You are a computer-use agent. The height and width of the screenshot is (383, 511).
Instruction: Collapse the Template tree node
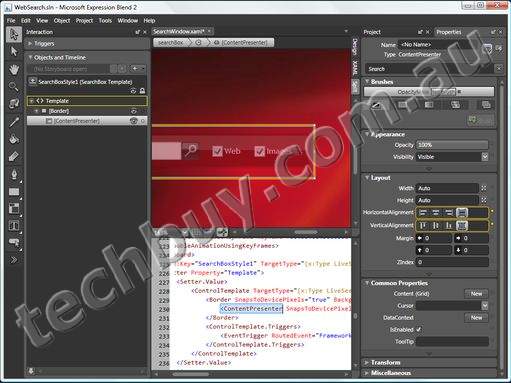[x=32, y=101]
